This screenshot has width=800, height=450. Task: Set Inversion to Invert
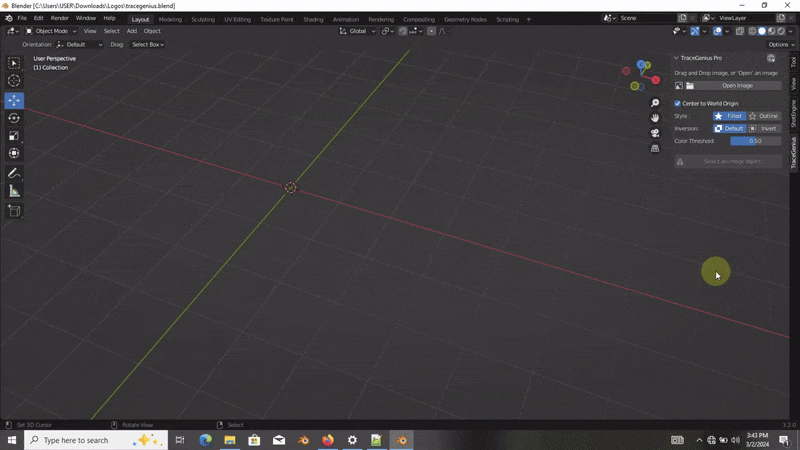click(x=765, y=128)
